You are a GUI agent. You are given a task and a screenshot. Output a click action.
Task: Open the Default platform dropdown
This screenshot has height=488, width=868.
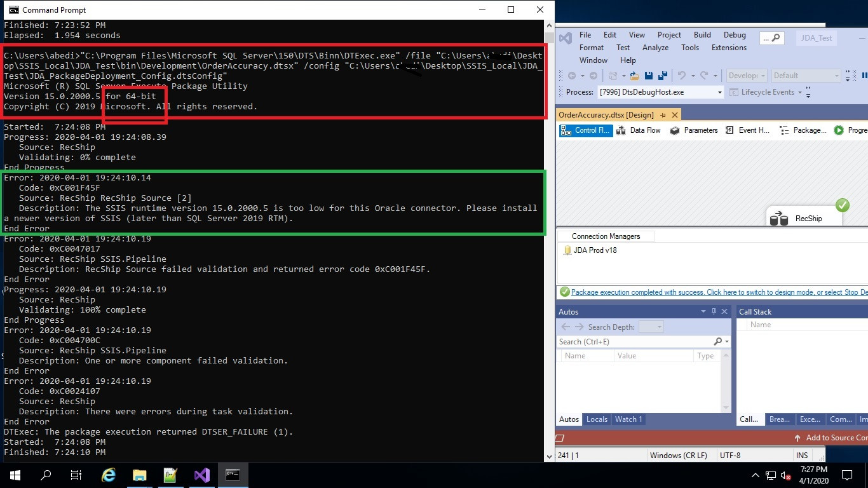coord(805,76)
